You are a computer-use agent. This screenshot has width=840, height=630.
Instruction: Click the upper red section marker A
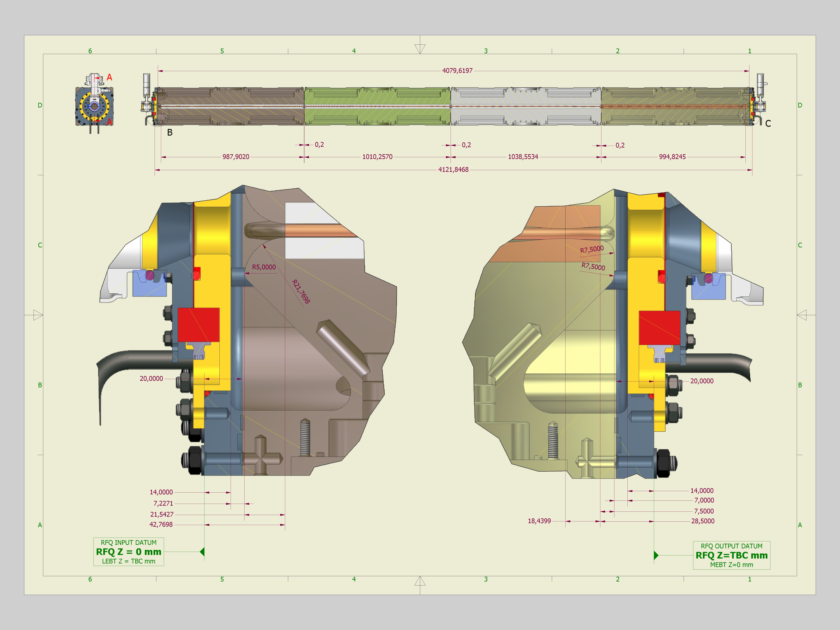[x=109, y=77]
